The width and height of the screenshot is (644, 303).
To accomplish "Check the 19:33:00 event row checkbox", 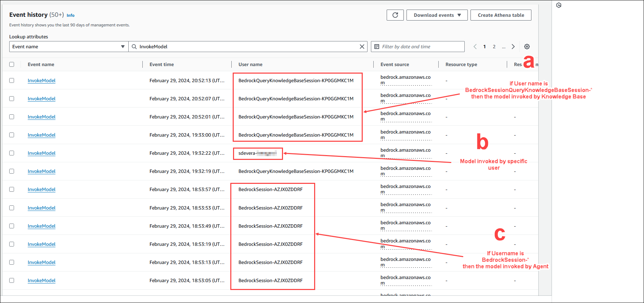I will (12, 135).
